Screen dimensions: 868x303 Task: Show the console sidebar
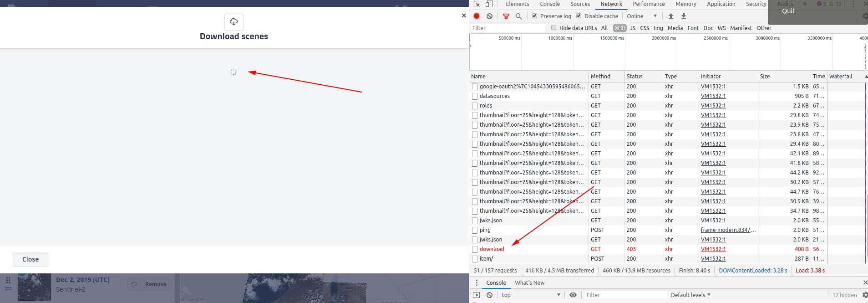(x=477, y=295)
